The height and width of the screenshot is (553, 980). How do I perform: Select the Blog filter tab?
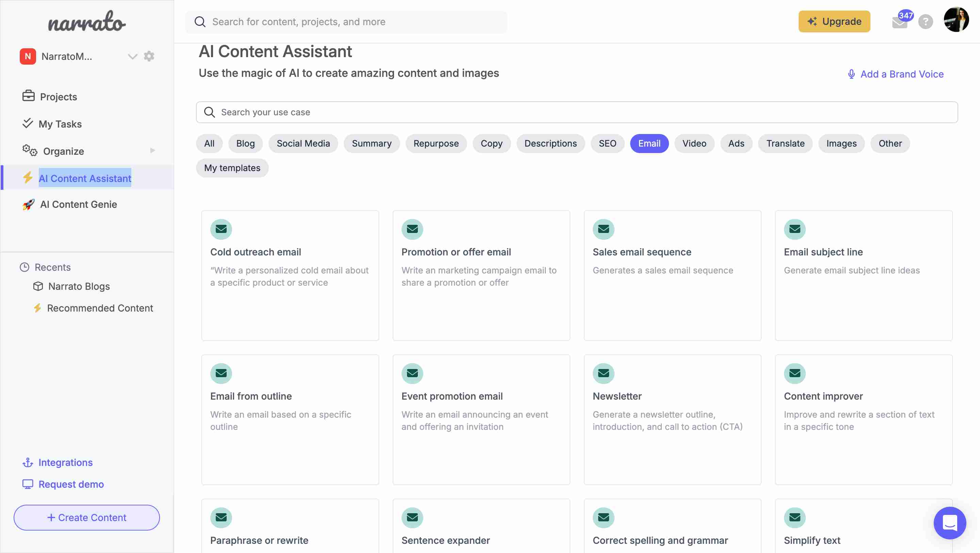(245, 144)
